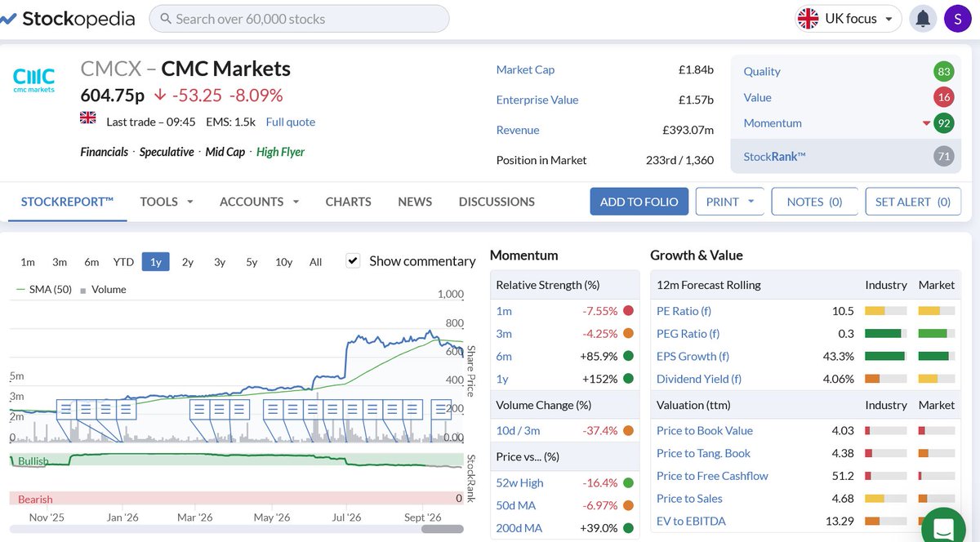Click the 50d MA link
Screen dimensions: 980x542
[516, 505]
